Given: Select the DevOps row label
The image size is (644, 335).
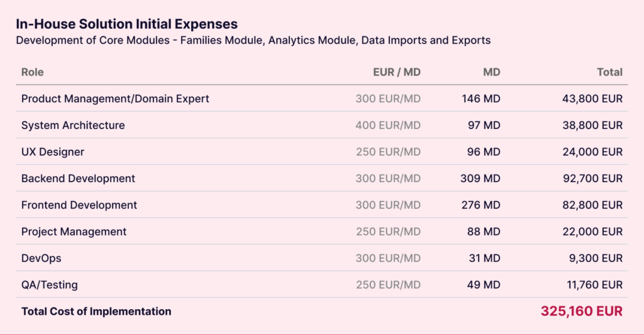Looking at the screenshot, I should (42, 258).
